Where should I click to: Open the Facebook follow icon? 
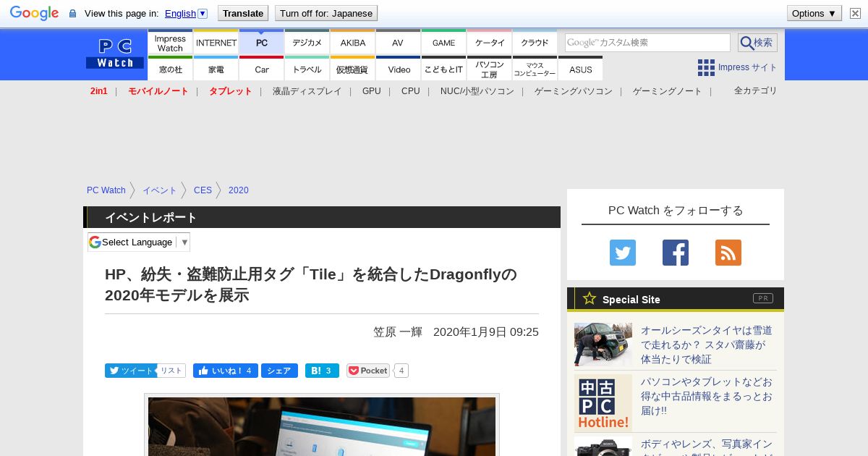[676, 253]
